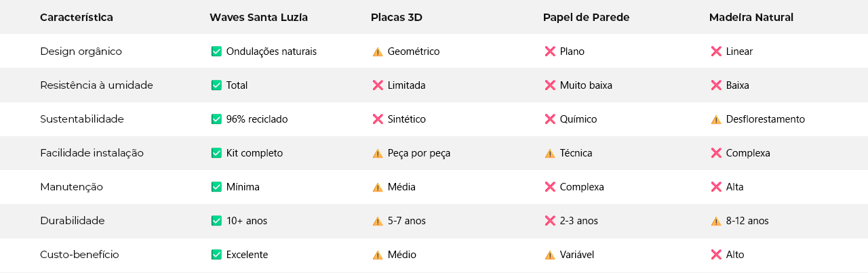Select the Custo-benefício row label

pos(79,255)
